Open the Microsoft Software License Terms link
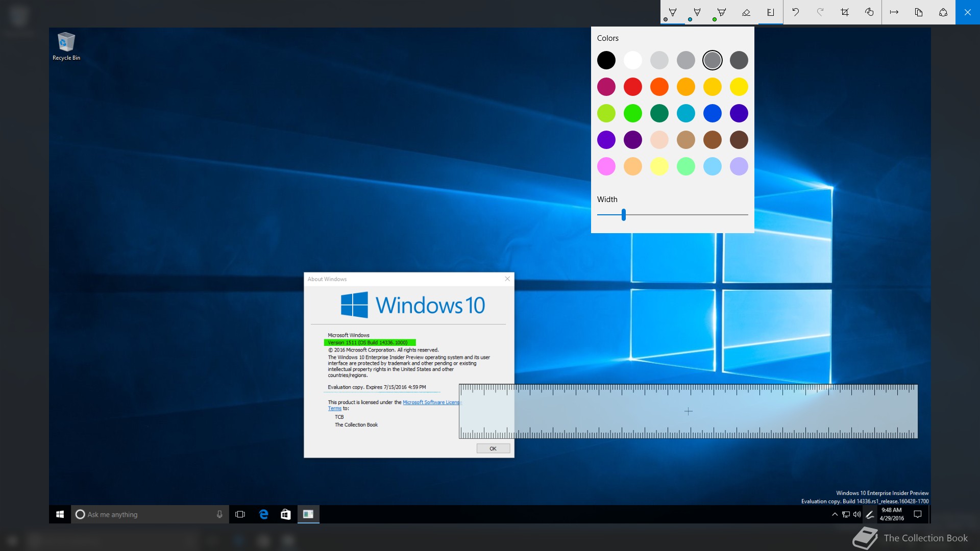The height and width of the screenshot is (551, 980). pyautogui.click(x=431, y=403)
